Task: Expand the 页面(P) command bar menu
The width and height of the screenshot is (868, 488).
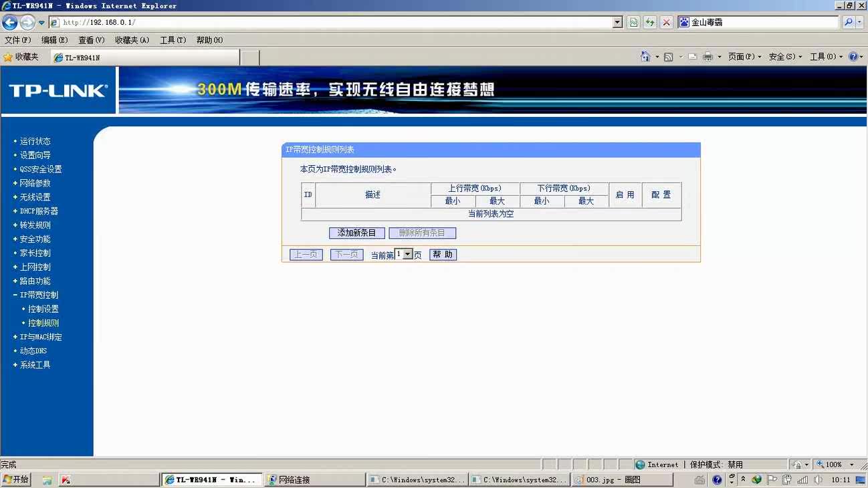Action: click(744, 57)
